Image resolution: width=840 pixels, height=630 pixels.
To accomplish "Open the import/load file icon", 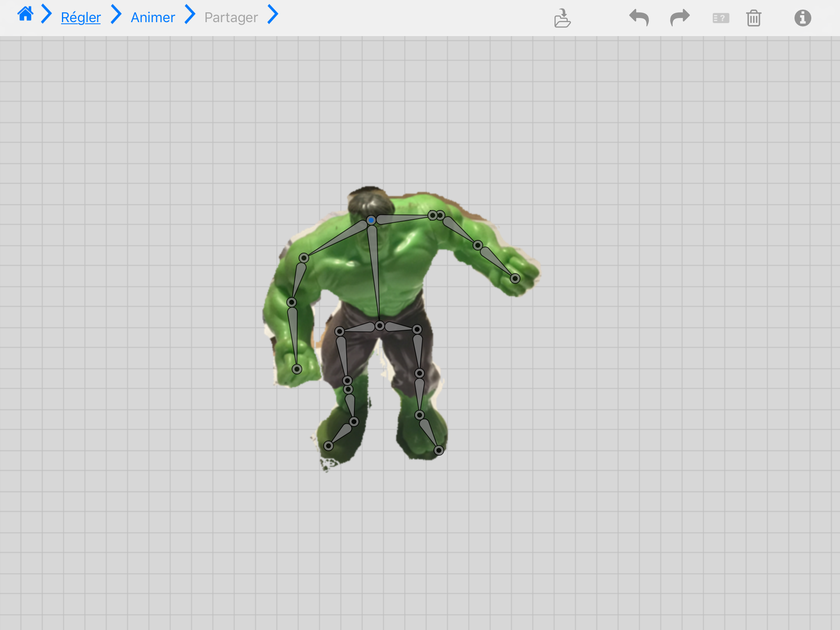I will pos(562,18).
